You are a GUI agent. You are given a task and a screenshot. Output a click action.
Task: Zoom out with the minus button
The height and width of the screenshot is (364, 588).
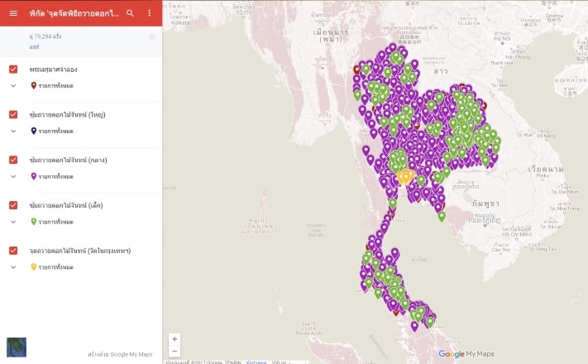click(x=174, y=351)
